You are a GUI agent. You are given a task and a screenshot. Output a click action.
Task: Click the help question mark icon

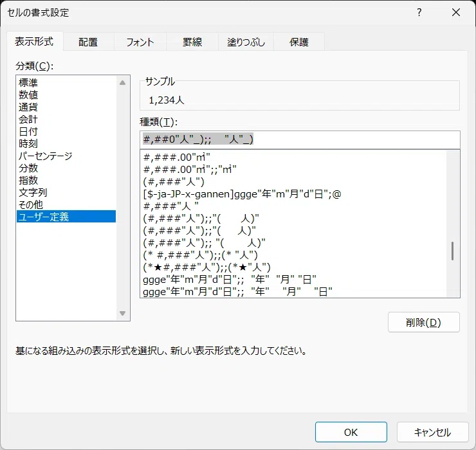[419, 12]
